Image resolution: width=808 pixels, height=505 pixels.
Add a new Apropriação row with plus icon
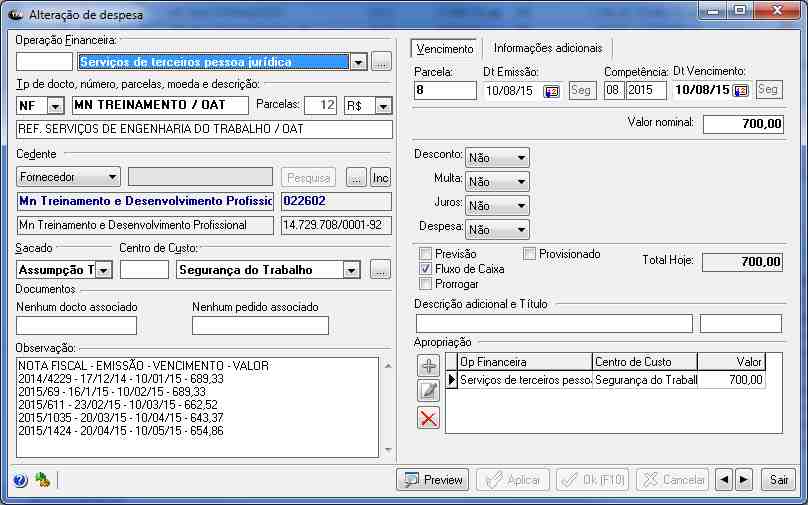429,366
